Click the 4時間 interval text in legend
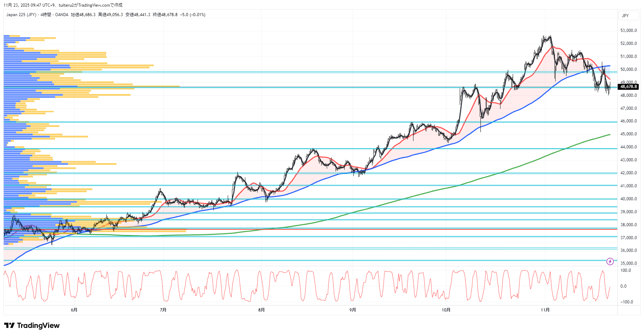The image size is (644, 336). coord(46,15)
